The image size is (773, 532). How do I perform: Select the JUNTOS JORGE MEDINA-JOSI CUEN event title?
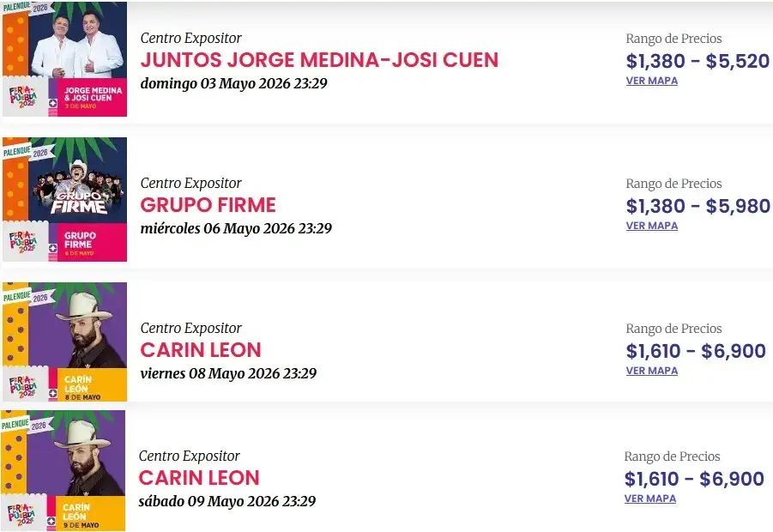click(x=319, y=60)
